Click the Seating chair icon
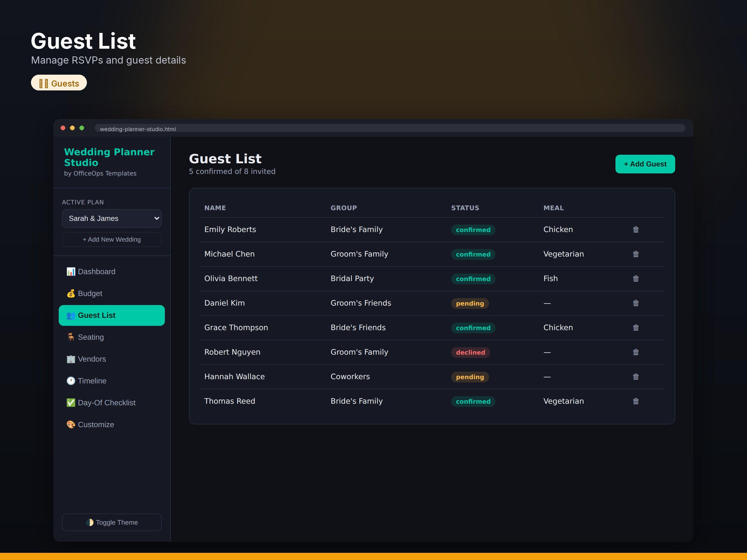 coord(71,337)
